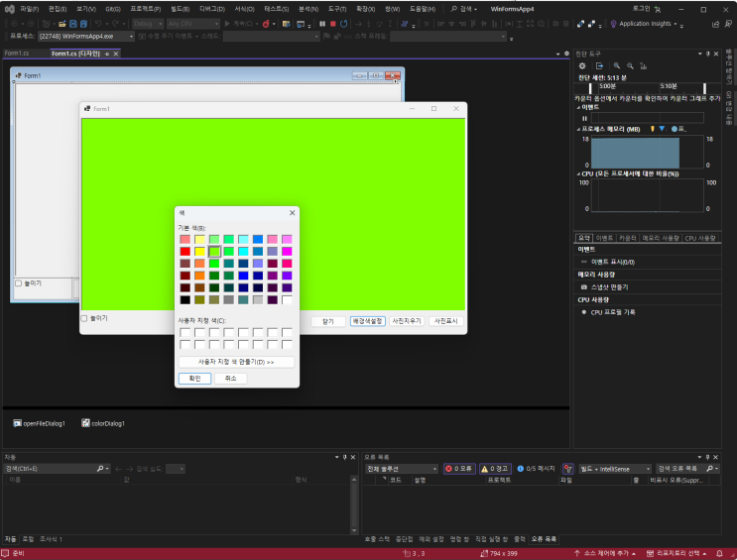Select the red basic color swatch
737x560 pixels.
[x=185, y=252]
